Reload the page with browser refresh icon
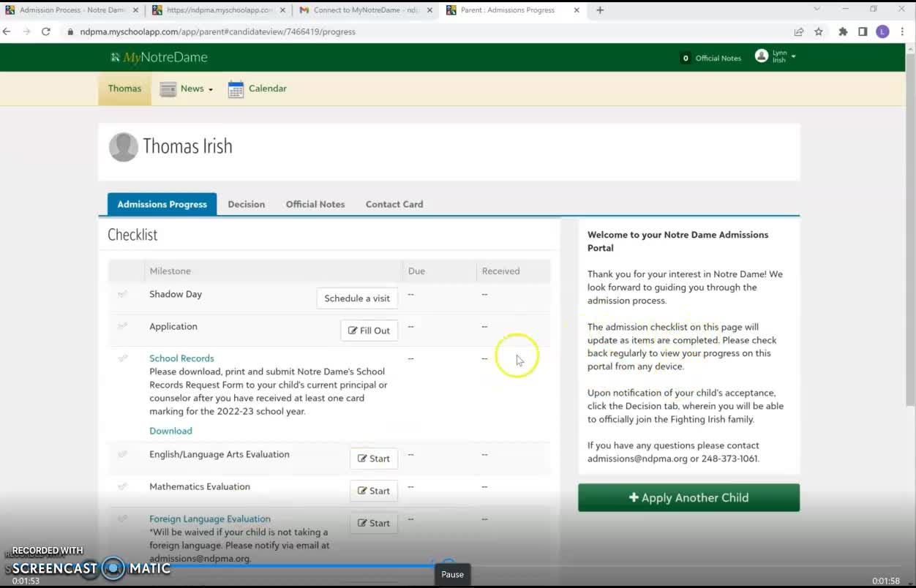Image resolution: width=916 pixels, height=588 pixels. [x=46, y=31]
